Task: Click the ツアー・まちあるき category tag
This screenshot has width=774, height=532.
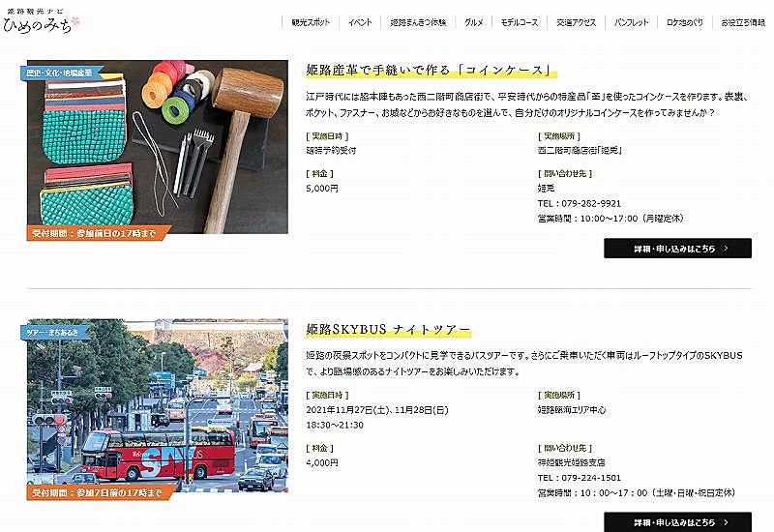Action: tap(54, 332)
